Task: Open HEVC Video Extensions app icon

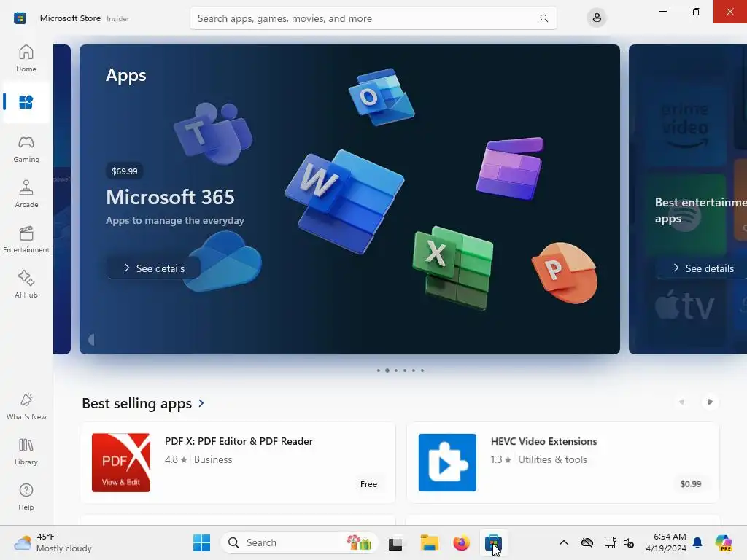Action: 447,462
